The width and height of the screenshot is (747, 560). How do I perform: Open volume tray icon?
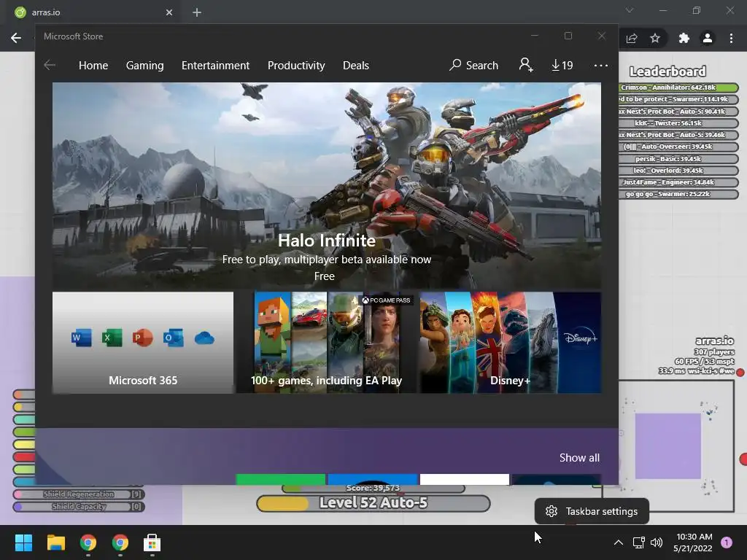pos(657,542)
